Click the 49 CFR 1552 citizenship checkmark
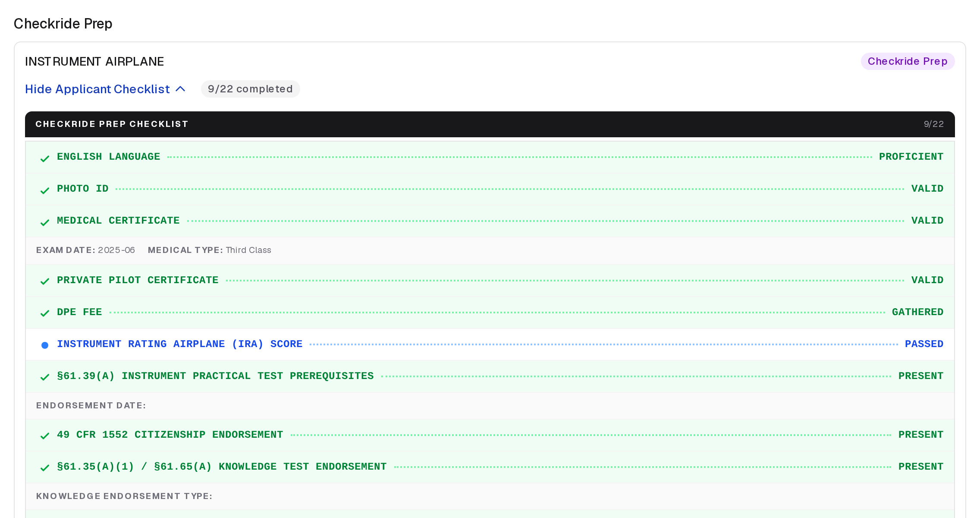980x518 pixels. point(44,436)
